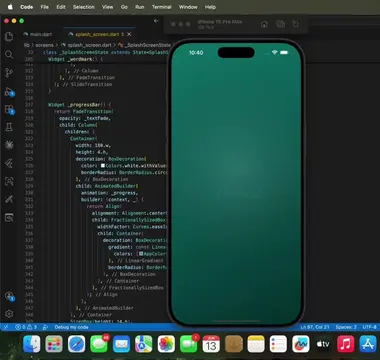Screen dimensions: 380x360
Task: Open the _SplashScreenState breadcrumb
Action: [x=147, y=45]
